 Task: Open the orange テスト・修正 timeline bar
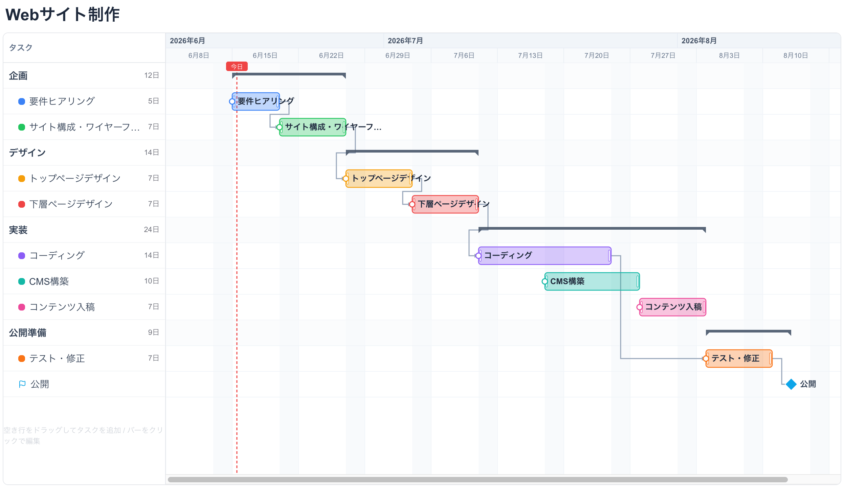coord(739,358)
